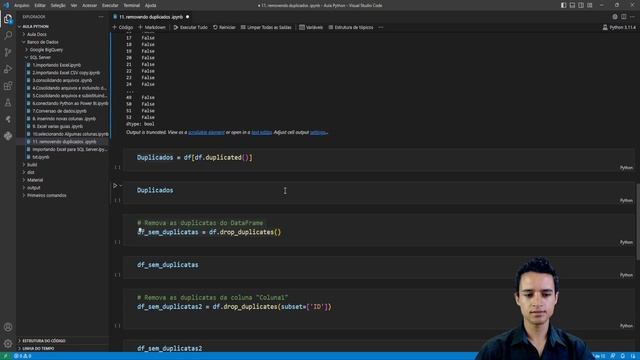Open file 1.importando Excel.ipynb

[x=56, y=65]
